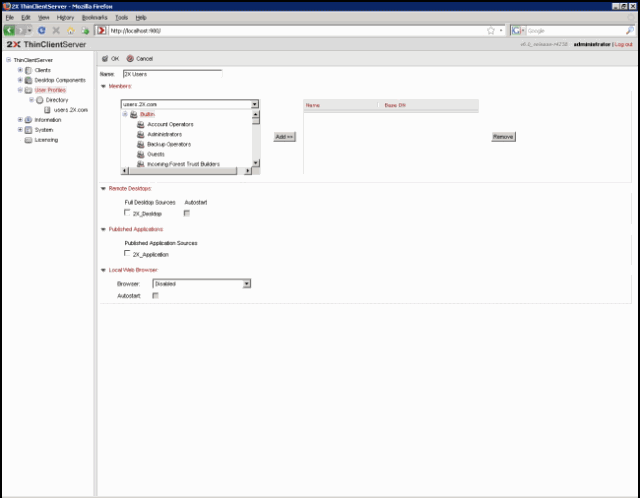This screenshot has height=498, width=640.
Task: Open the Tools menu
Action: [122, 18]
